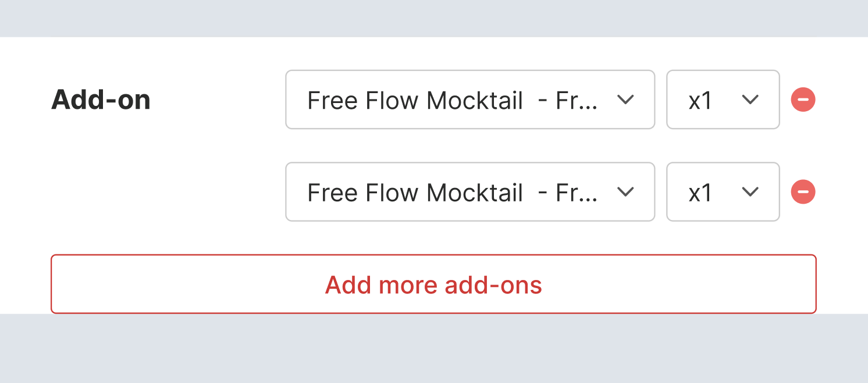Image resolution: width=868 pixels, height=383 pixels.
Task: Click the red "Add more add-ons" text
Action: tap(433, 285)
